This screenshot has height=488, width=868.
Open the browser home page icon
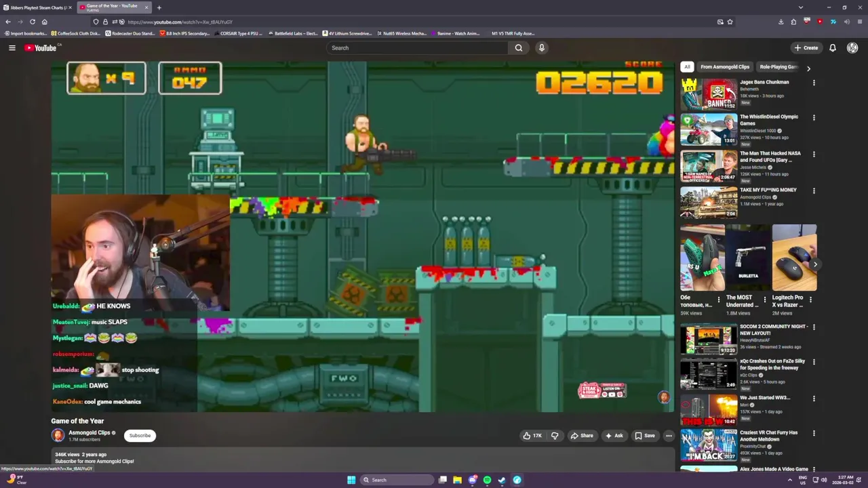44,22
